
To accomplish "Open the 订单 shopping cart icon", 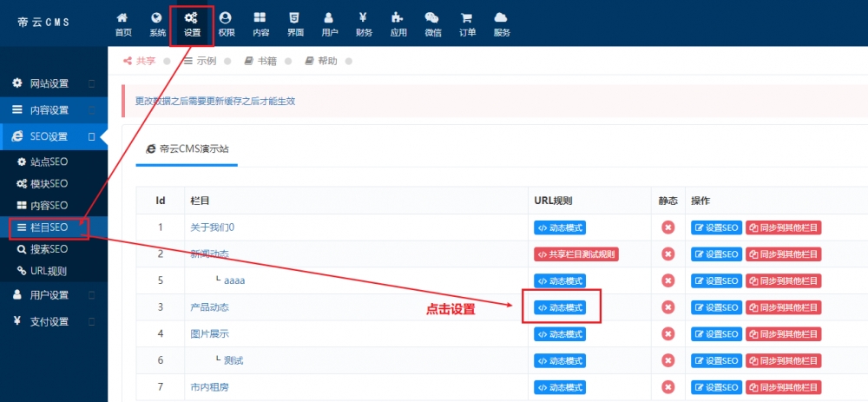I will coord(467,23).
